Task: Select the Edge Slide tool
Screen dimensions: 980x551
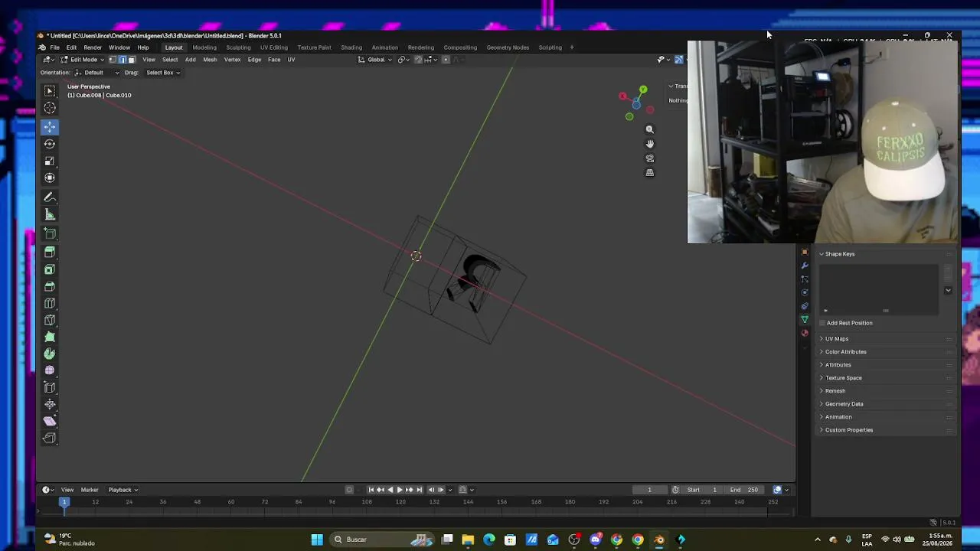Action: [x=50, y=387]
